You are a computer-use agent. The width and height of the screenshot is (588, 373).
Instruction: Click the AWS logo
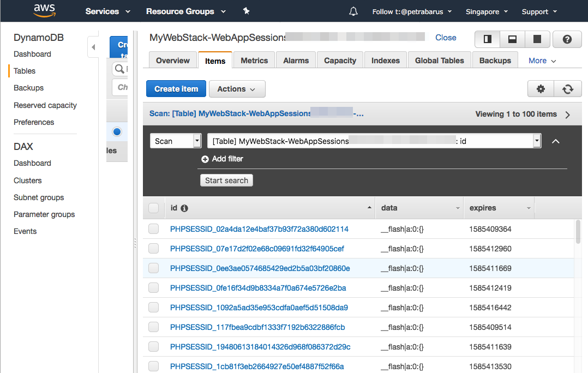point(44,10)
